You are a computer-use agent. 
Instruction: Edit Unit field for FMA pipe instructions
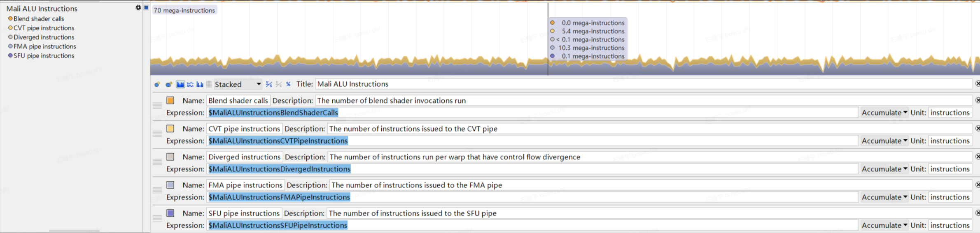pyautogui.click(x=950, y=197)
